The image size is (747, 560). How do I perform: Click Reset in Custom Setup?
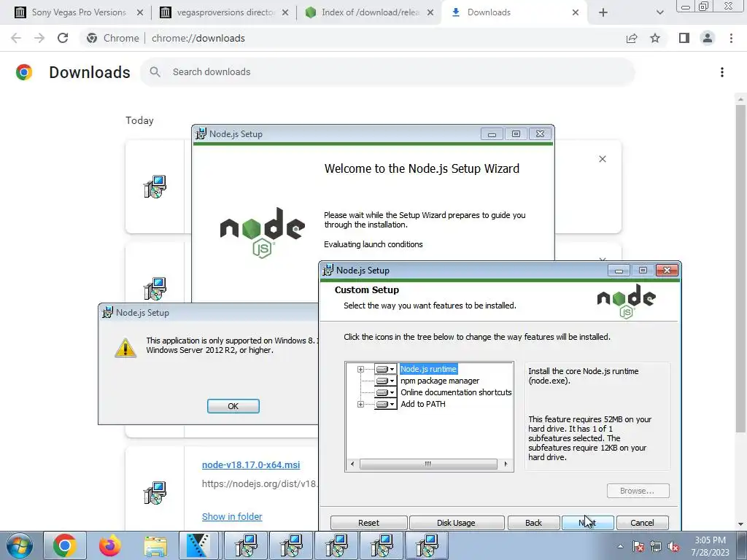click(x=368, y=523)
